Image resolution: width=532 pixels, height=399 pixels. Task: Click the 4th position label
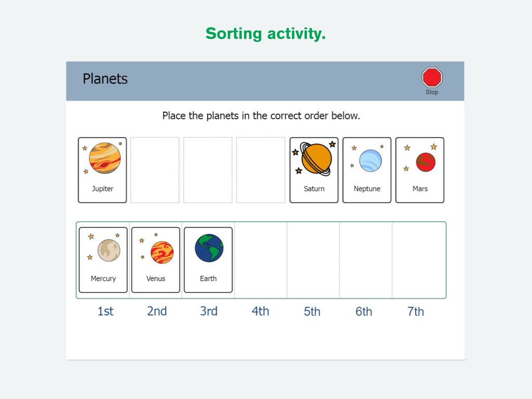pos(260,311)
